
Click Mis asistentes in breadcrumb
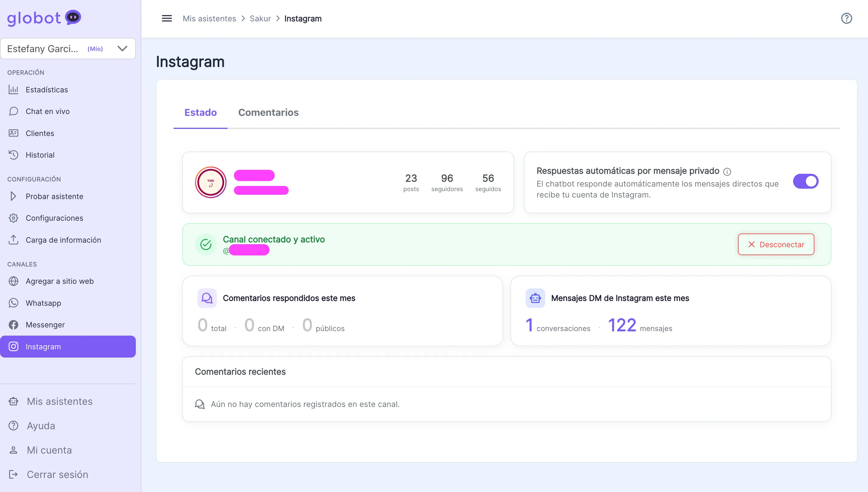pyautogui.click(x=209, y=19)
